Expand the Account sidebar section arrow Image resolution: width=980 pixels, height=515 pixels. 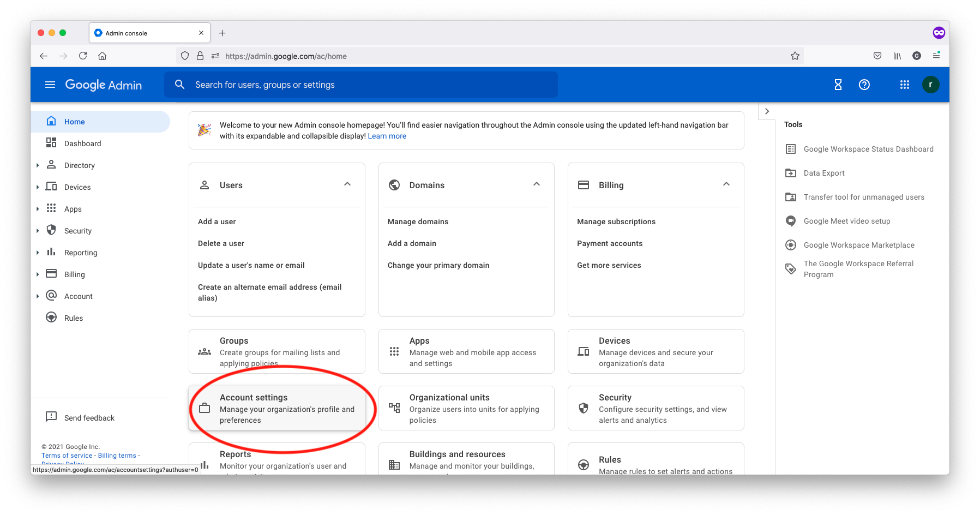click(x=38, y=296)
